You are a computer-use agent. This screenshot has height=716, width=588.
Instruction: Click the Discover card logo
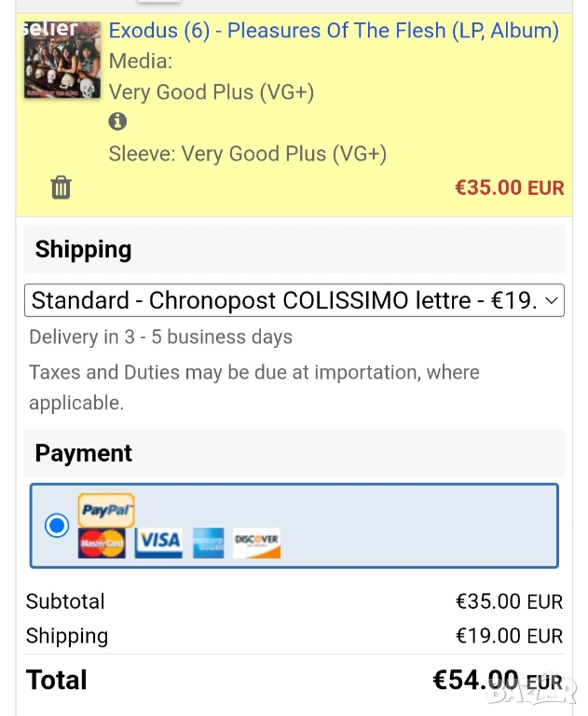click(256, 543)
